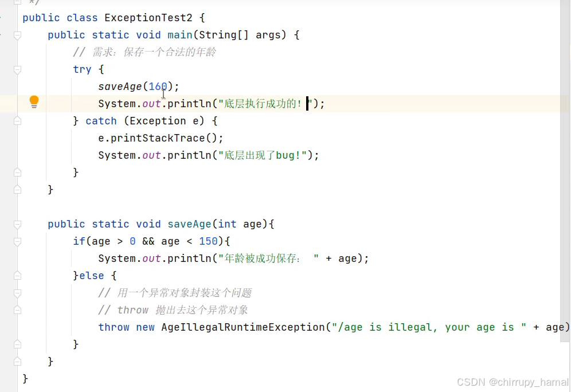This screenshot has width=571, height=392.
Task: Click the new keyword on the throw line
Action: 145,327
